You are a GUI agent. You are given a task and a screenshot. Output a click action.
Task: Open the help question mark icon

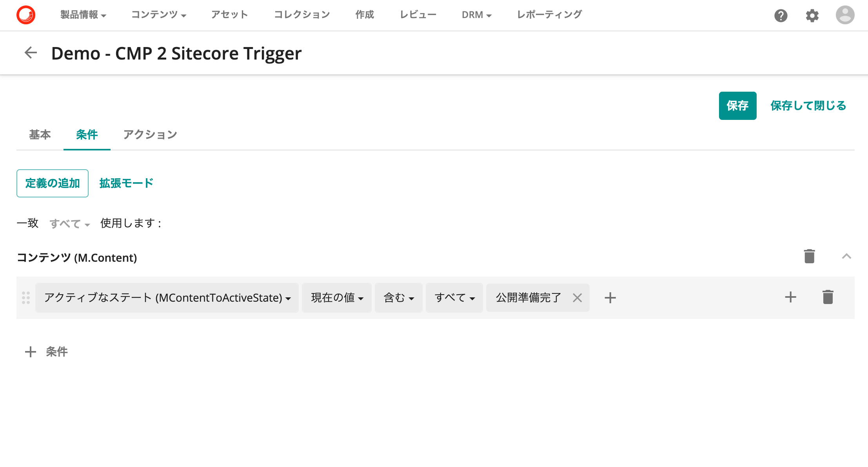(781, 16)
